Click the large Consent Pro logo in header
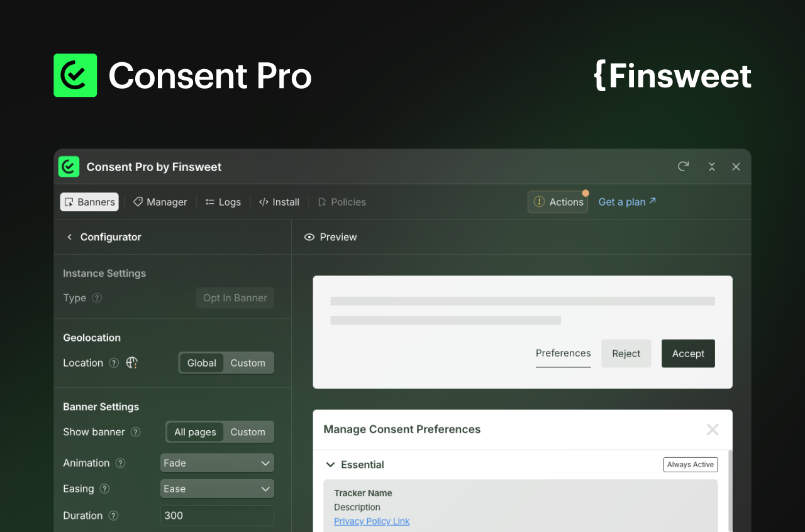805x532 pixels. [x=75, y=75]
